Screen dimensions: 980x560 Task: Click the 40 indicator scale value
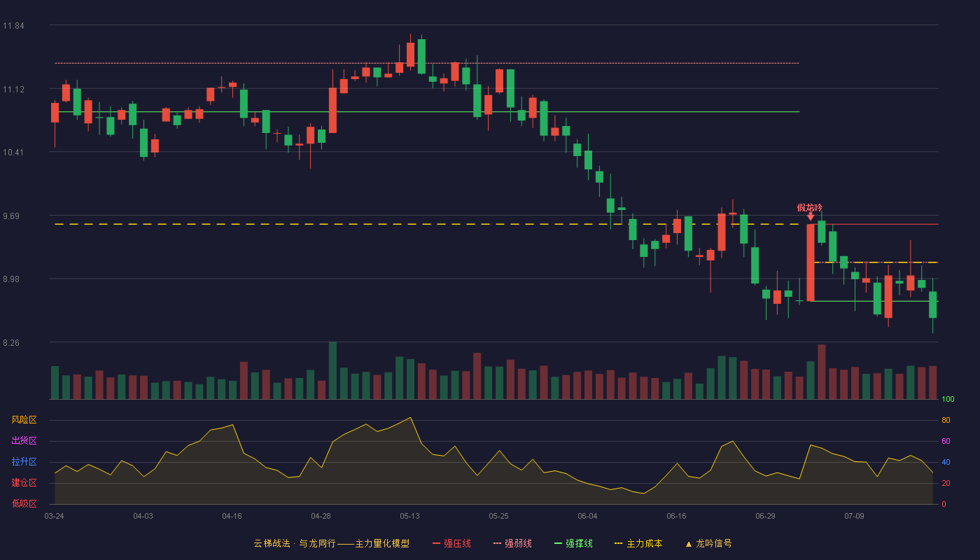point(945,462)
